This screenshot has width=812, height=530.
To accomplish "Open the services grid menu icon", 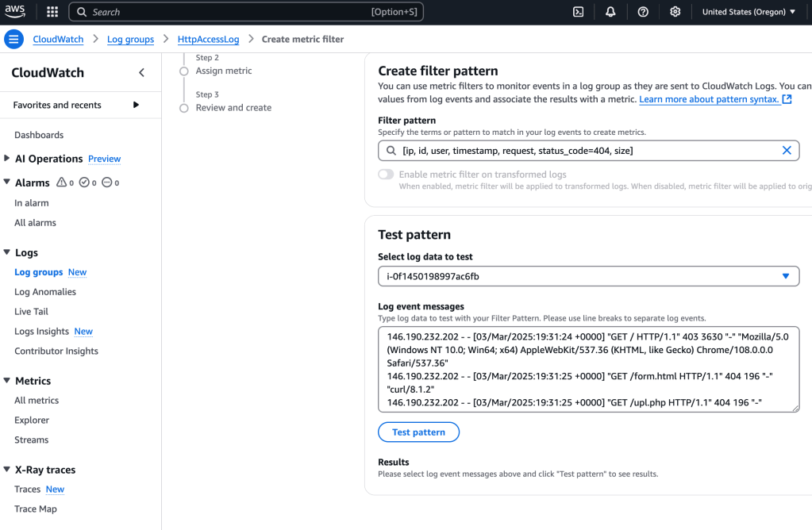I will (52, 12).
